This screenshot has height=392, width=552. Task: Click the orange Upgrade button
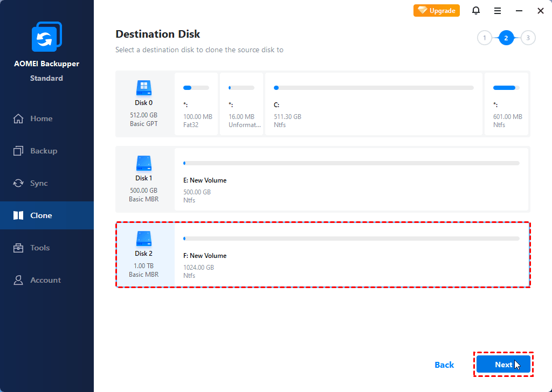pos(437,11)
